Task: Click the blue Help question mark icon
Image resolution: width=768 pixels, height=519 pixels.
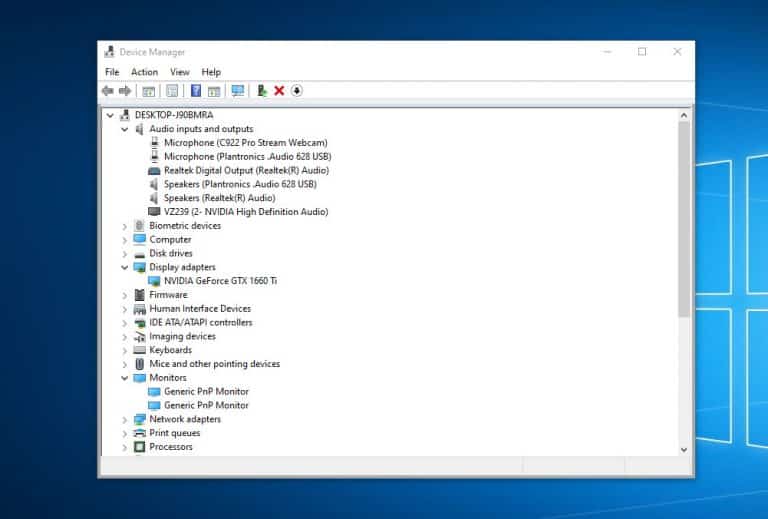Action: click(196, 91)
